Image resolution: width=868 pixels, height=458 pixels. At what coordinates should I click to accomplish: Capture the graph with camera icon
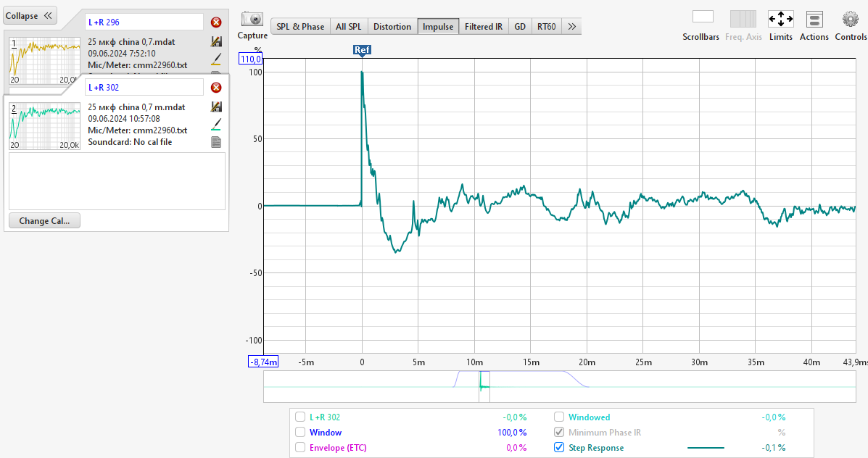pos(252,19)
